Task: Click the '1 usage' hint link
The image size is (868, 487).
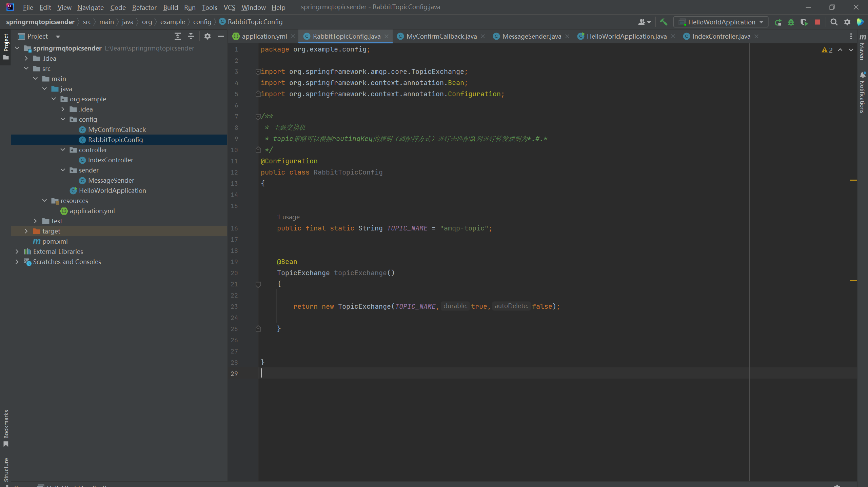Action: pyautogui.click(x=289, y=217)
